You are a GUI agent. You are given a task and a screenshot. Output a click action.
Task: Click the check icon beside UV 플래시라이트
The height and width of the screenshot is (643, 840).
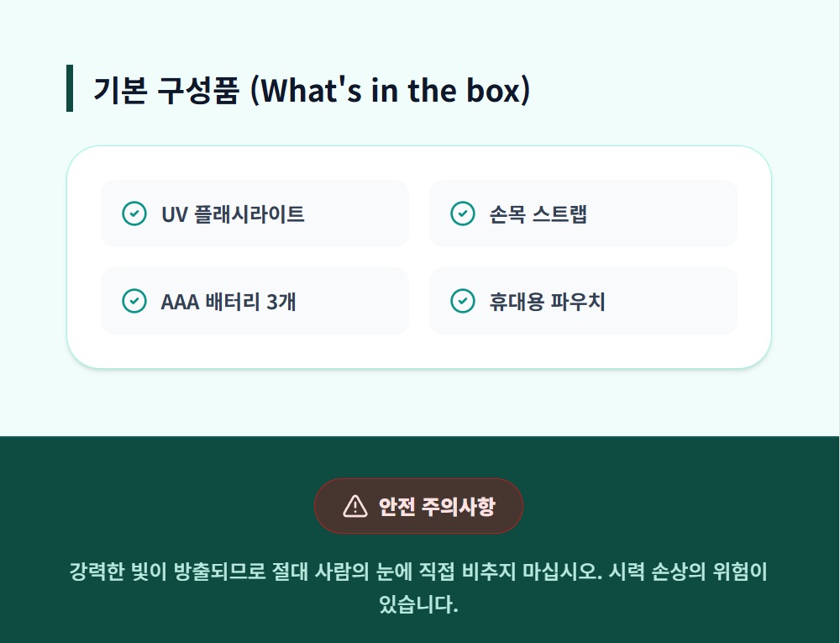[134, 213]
